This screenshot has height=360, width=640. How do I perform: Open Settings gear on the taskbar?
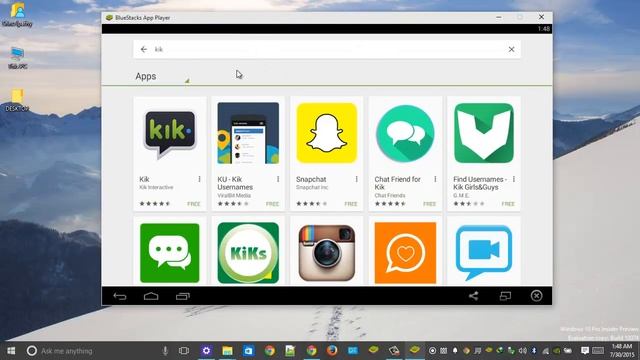(x=206, y=351)
